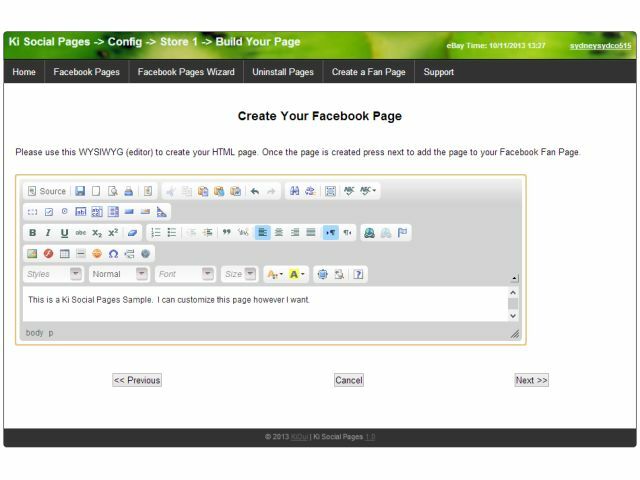This screenshot has width=640, height=480.
Task: Click Paste as plain text icon
Action: point(219,191)
